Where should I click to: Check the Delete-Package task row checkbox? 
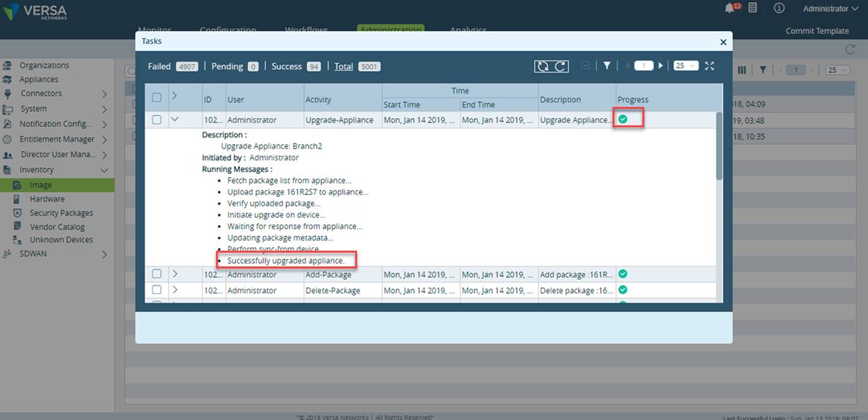click(x=157, y=290)
